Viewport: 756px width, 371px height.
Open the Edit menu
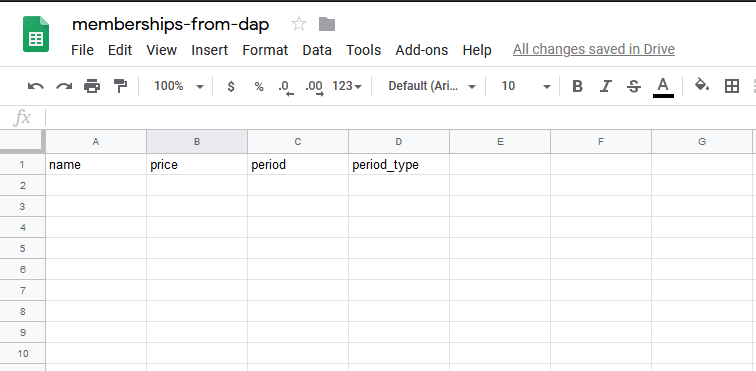coord(120,50)
